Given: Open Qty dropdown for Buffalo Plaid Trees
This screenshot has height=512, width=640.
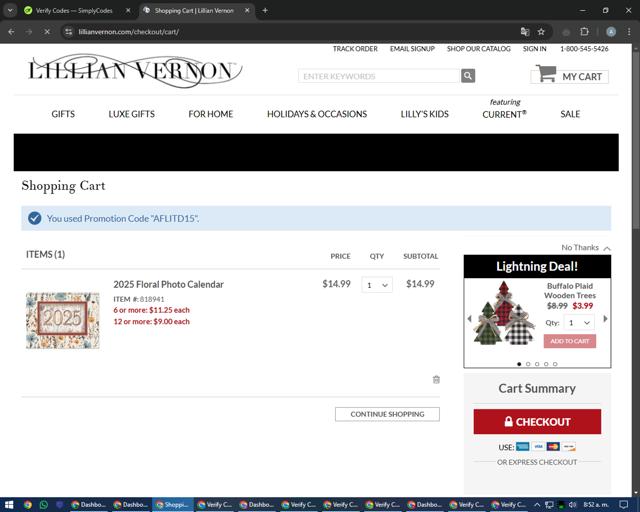Looking at the screenshot, I should pyautogui.click(x=579, y=323).
